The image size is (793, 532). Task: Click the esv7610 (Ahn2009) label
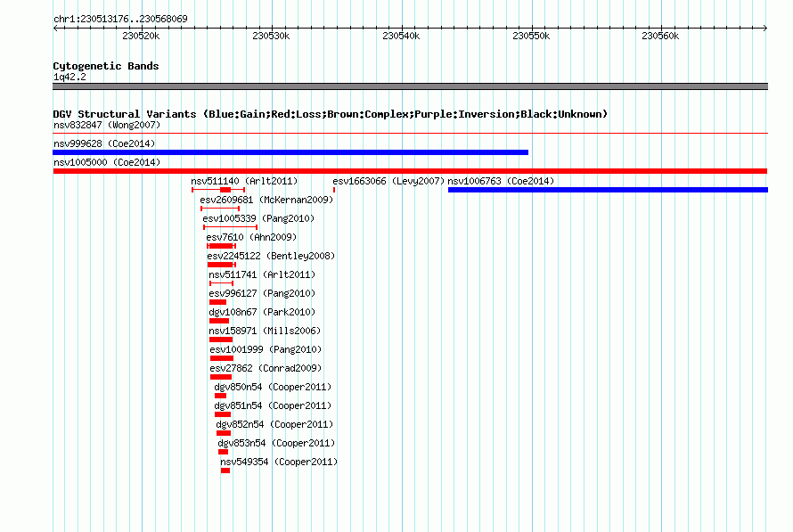251,237
